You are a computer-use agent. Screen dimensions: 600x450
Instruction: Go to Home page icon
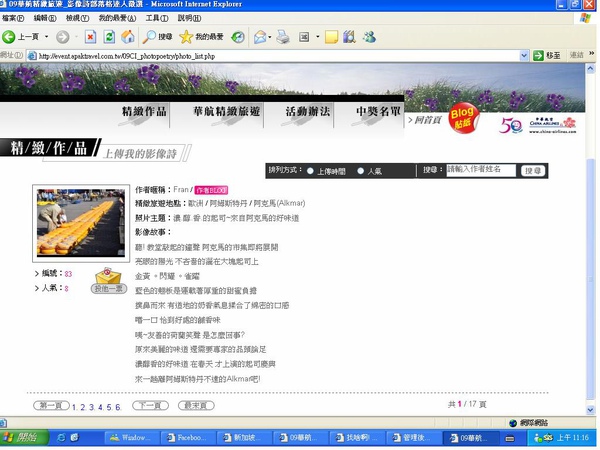(x=128, y=37)
